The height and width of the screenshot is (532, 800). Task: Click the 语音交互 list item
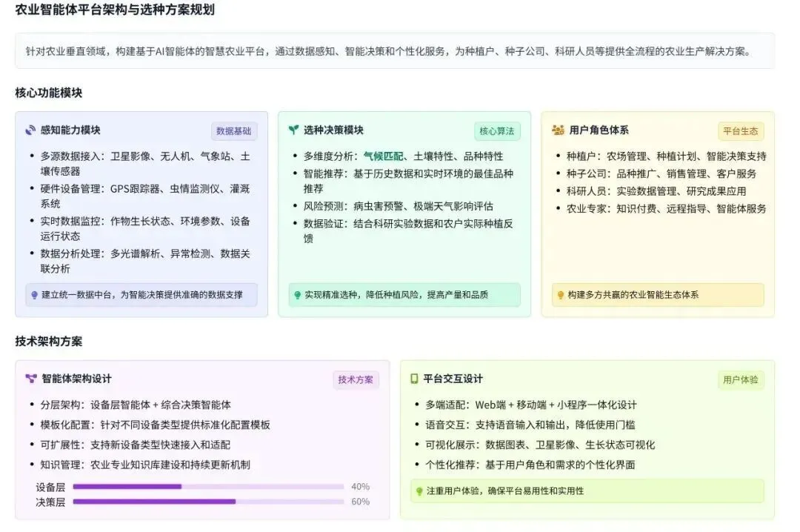point(530,425)
